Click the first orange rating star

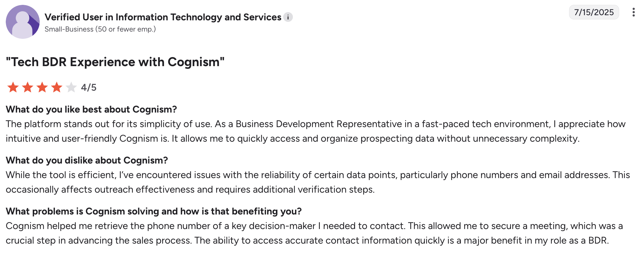click(x=13, y=87)
